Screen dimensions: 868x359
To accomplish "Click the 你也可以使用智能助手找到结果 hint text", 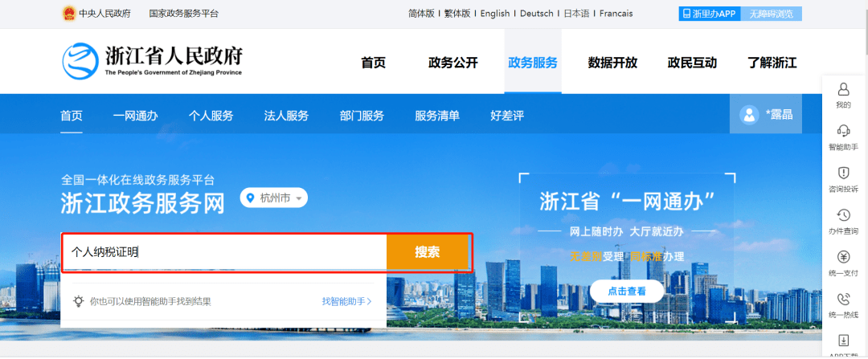I will pyautogui.click(x=150, y=301).
